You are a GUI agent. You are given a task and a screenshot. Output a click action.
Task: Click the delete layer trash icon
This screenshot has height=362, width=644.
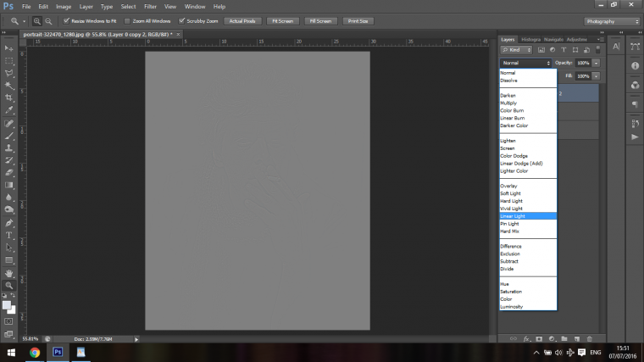point(590,338)
